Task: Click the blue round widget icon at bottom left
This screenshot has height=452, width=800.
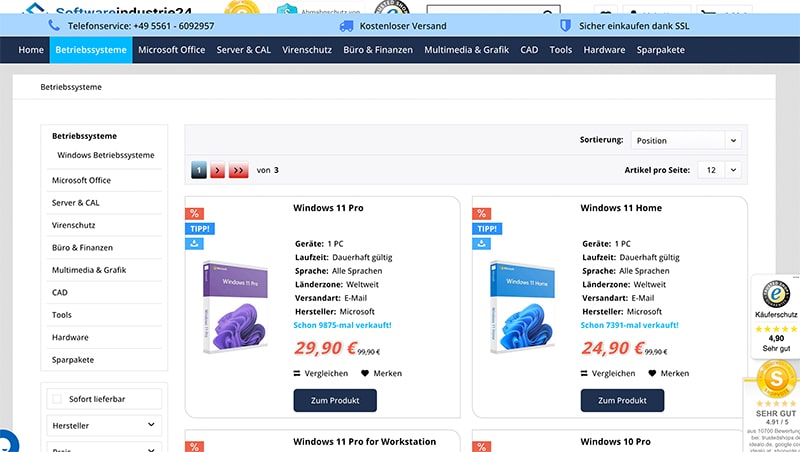Action: coord(8,442)
